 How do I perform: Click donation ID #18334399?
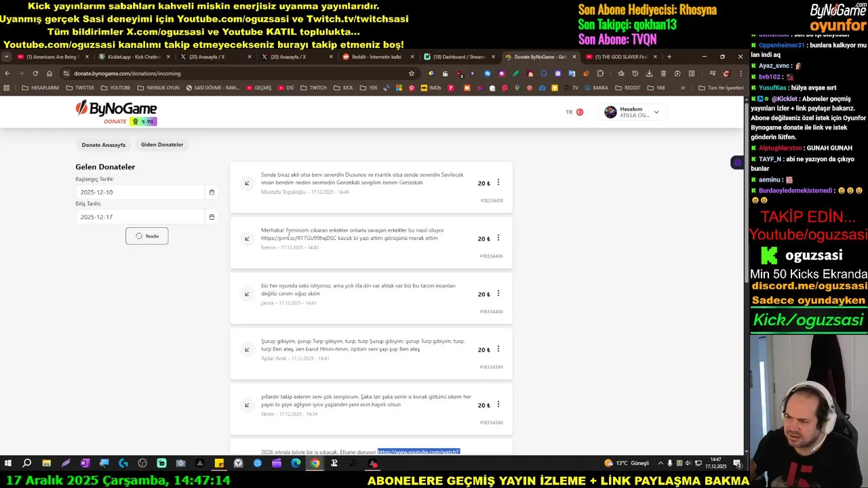[492, 367]
